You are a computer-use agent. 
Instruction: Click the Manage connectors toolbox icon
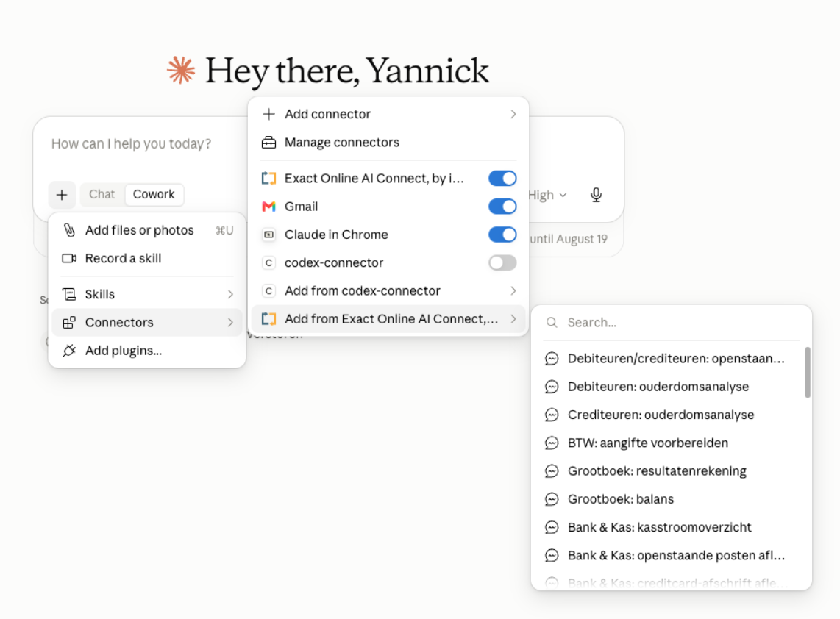point(268,143)
